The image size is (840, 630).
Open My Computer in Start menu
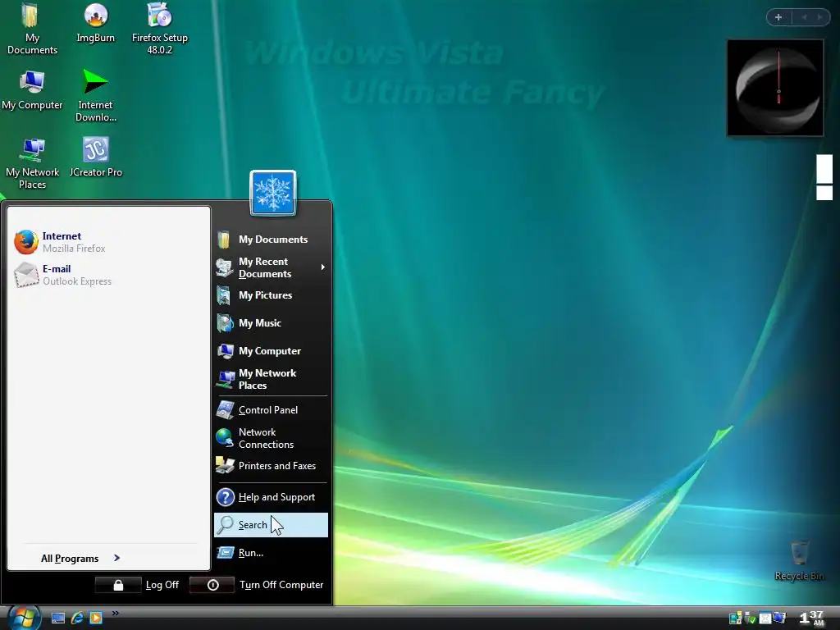[x=271, y=351]
